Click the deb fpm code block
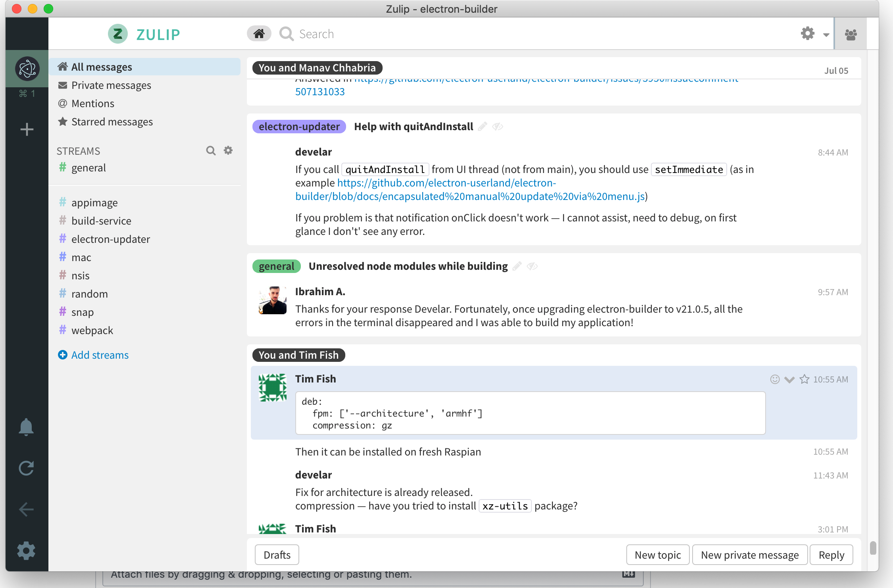Image resolution: width=893 pixels, height=588 pixels. (x=530, y=413)
